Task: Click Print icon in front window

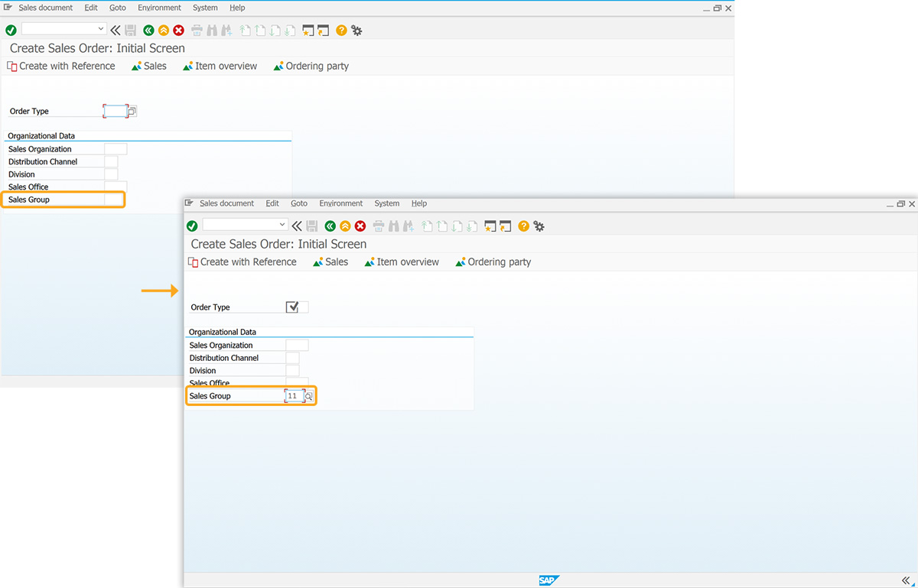Action: tap(378, 226)
